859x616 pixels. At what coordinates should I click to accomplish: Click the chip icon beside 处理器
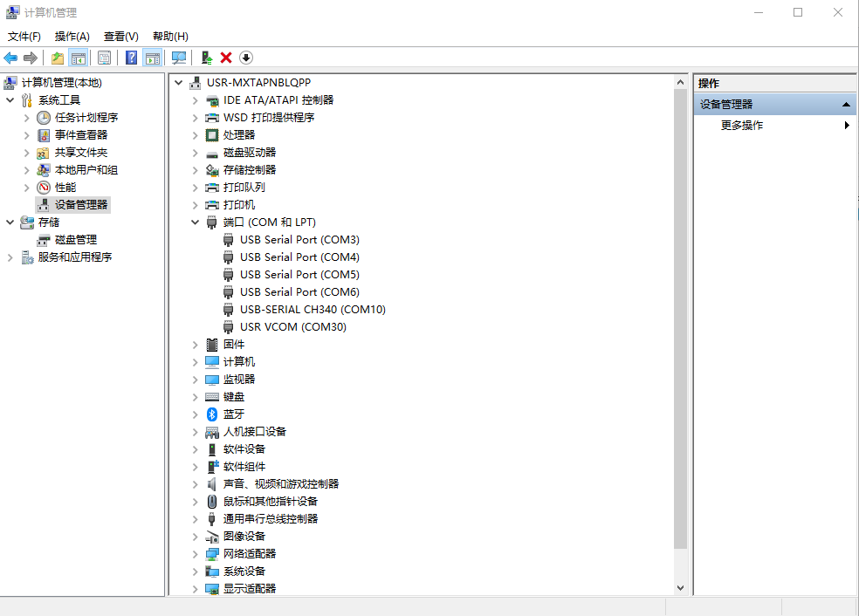(212, 135)
